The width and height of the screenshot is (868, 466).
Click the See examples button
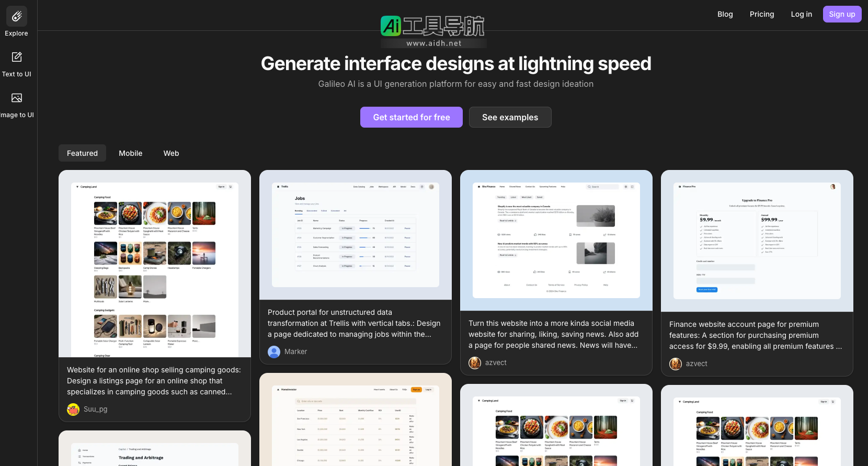pyautogui.click(x=510, y=117)
